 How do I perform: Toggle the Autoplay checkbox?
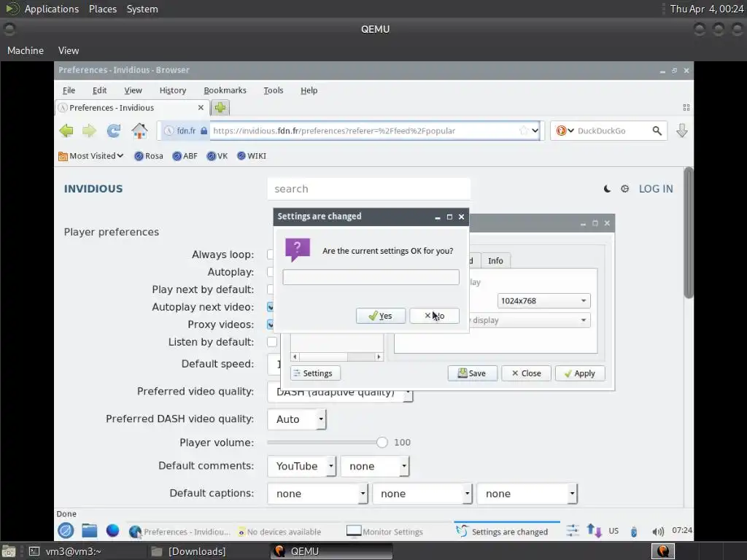pyautogui.click(x=270, y=272)
